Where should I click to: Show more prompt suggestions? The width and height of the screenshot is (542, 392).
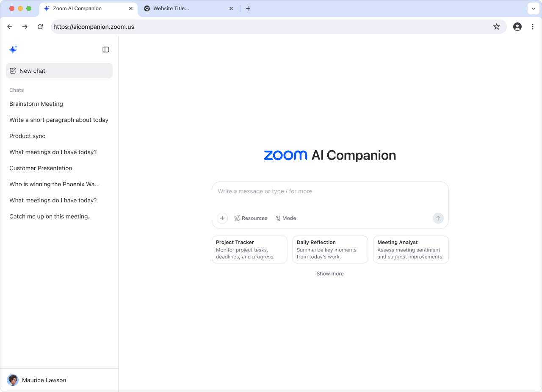tap(330, 273)
